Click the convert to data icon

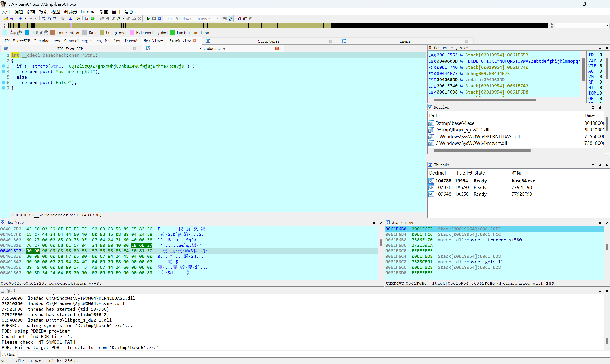[x=108, y=19]
